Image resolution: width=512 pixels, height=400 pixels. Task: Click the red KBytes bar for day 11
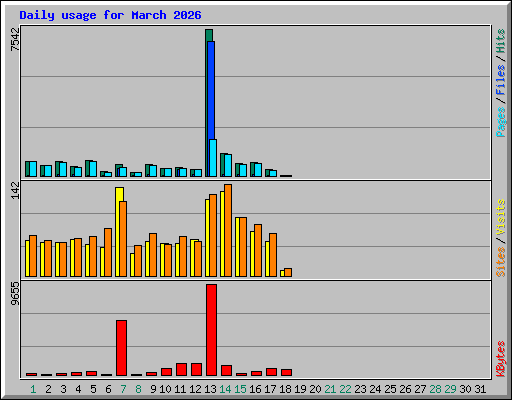181,370
